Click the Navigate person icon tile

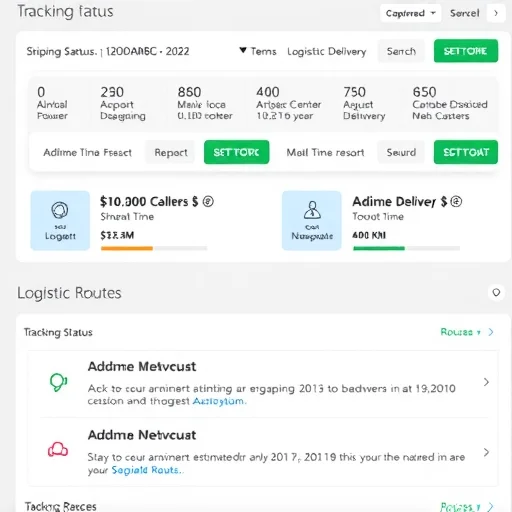coord(312,220)
